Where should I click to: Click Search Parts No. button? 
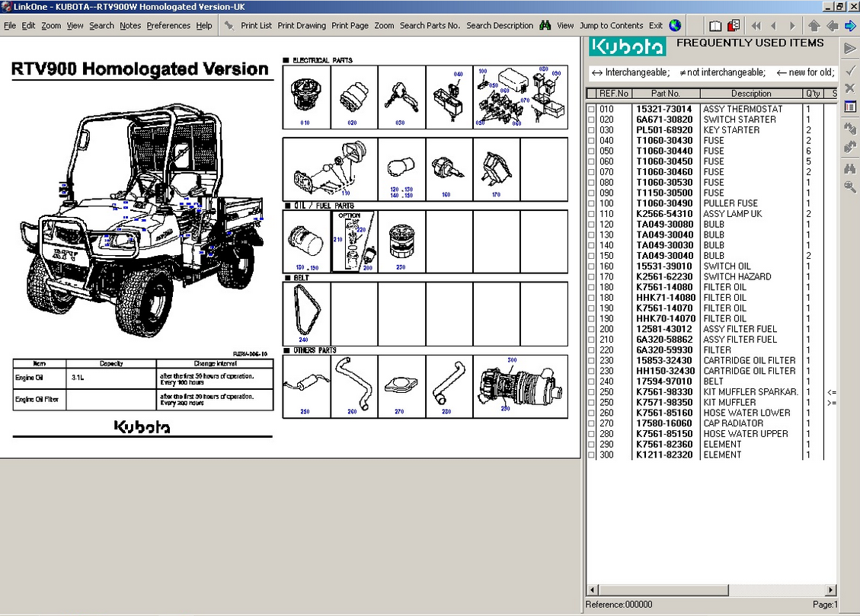430,26
